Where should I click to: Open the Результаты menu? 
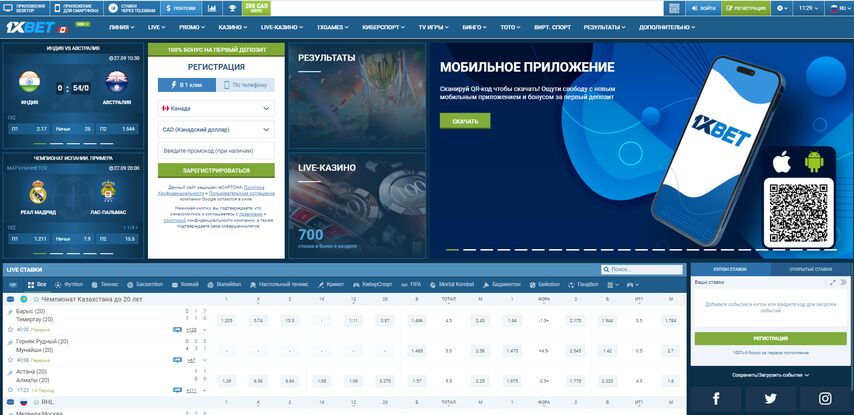pos(605,27)
